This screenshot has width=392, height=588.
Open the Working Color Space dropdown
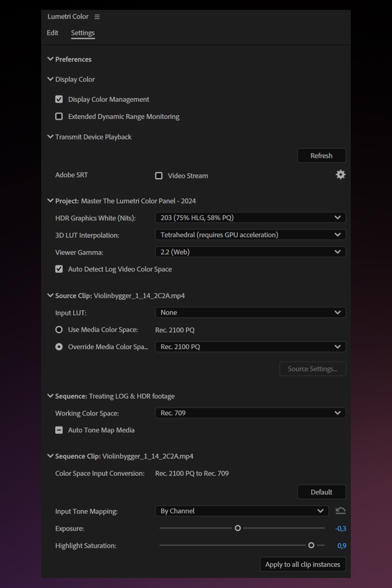[x=250, y=413]
